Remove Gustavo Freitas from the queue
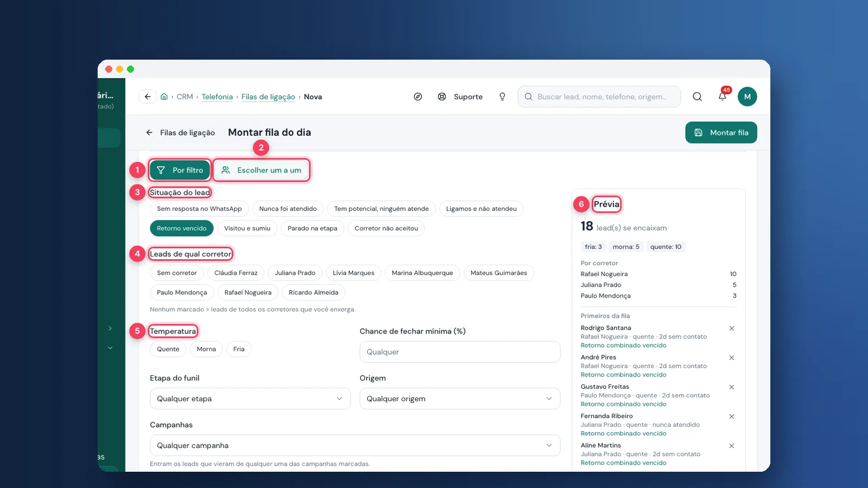This screenshot has width=868, height=488. (x=732, y=387)
